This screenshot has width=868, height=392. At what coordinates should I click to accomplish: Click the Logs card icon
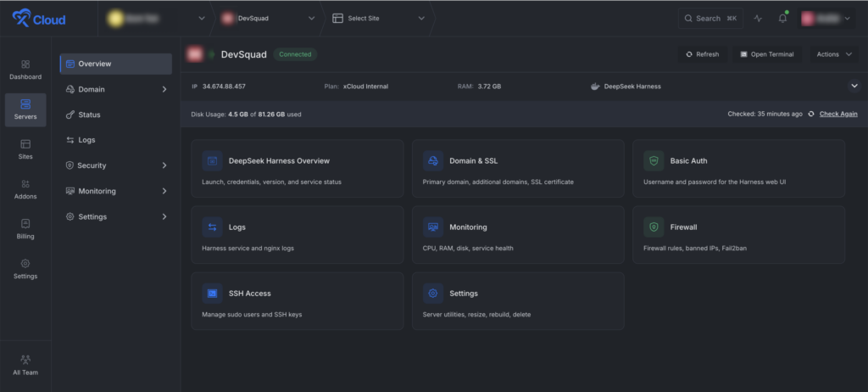[212, 227]
